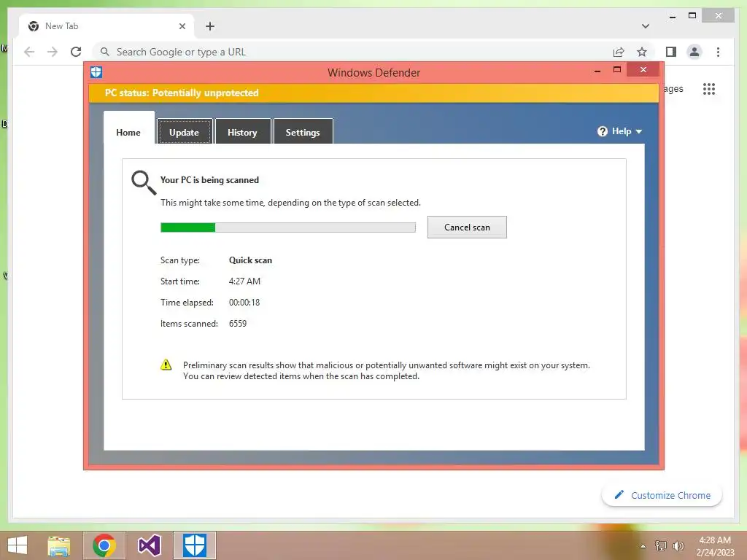Open Visual Studio from taskbar

pos(149,545)
